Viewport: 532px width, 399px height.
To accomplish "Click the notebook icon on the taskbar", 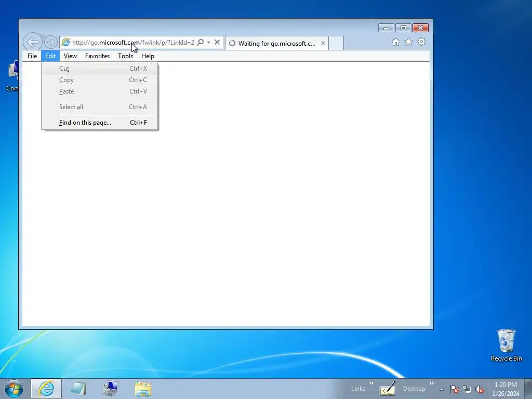I will click(x=78, y=389).
